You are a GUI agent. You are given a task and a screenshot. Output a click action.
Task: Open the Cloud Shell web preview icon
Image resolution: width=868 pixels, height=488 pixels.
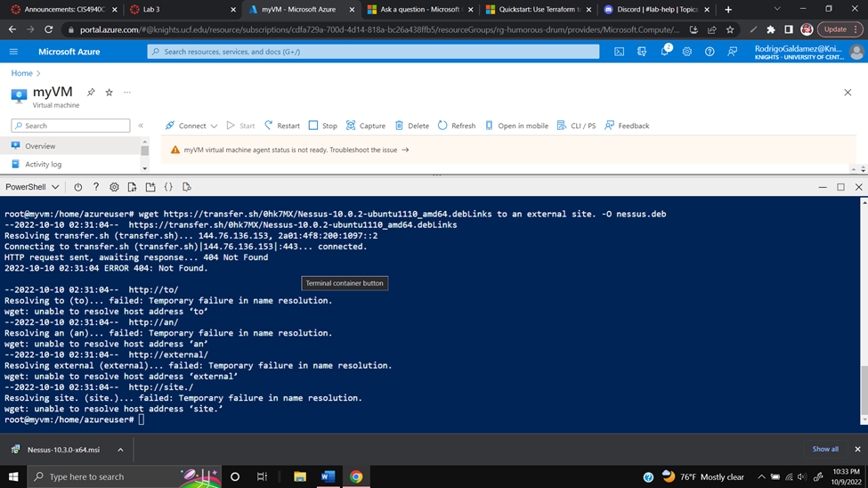(x=187, y=187)
